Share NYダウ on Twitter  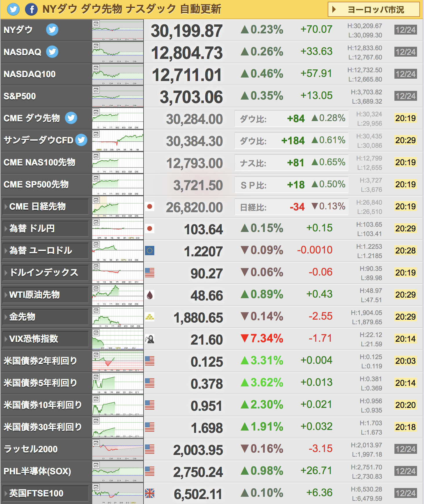pos(52,30)
